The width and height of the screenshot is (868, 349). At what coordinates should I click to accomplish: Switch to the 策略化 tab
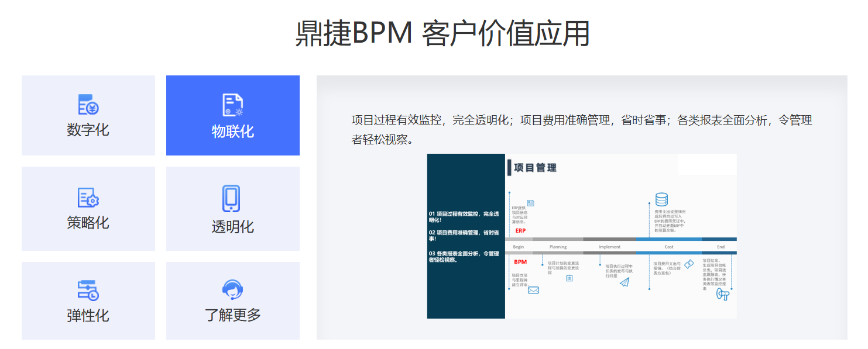pyautogui.click(x=88, y=223)
